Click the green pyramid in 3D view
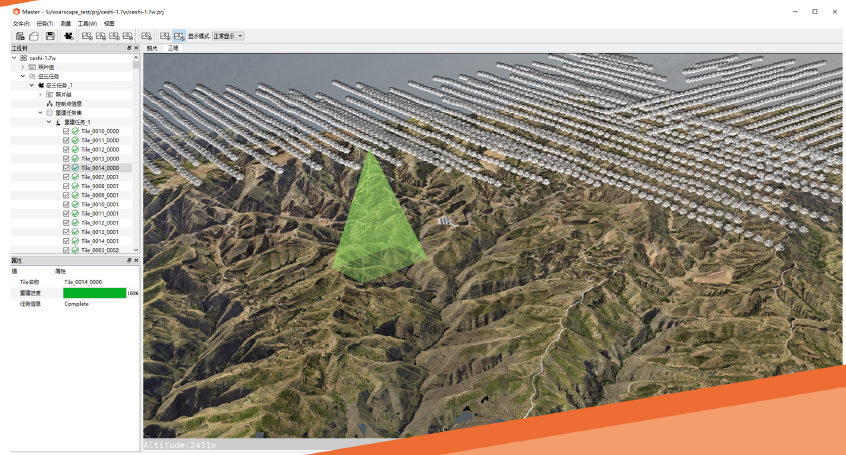The height and width of the screenshot is (455, 846). [x=375, y=225]
